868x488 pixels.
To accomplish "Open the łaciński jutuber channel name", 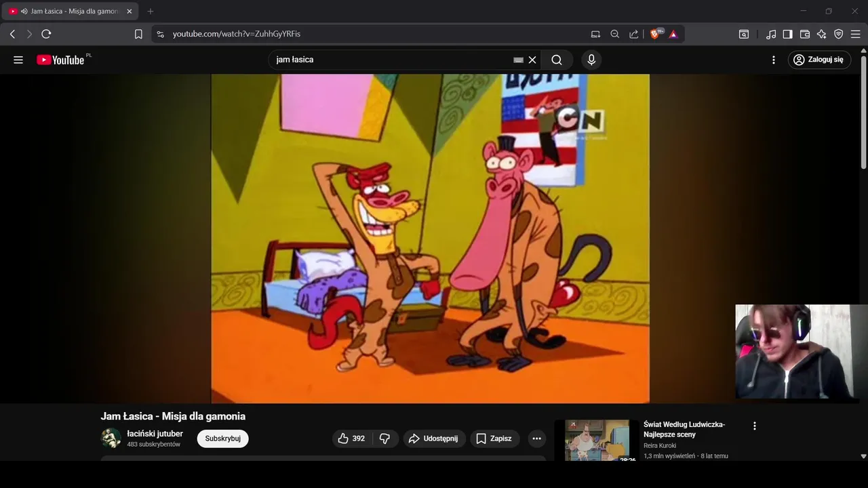I will tap(155, 434).
